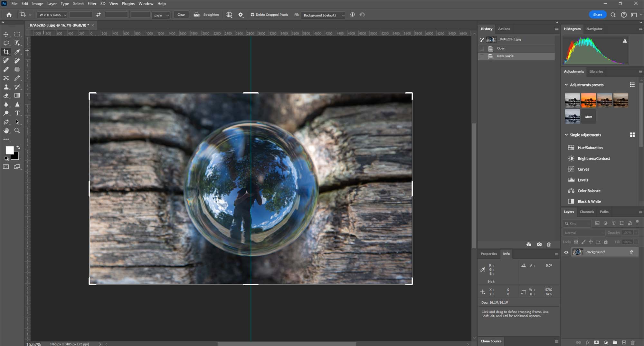
Task: Create new snapshot in History panel
Action: tap(539, 244)
